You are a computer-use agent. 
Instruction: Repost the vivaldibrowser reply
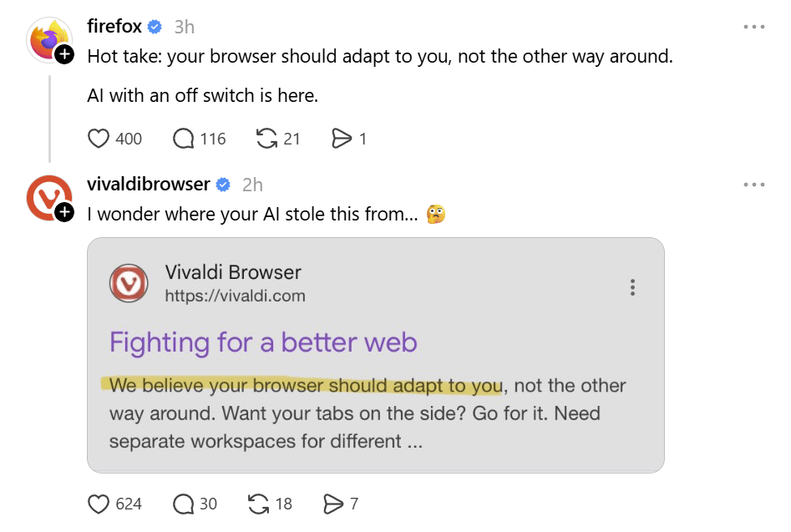(x=259, y=504)
